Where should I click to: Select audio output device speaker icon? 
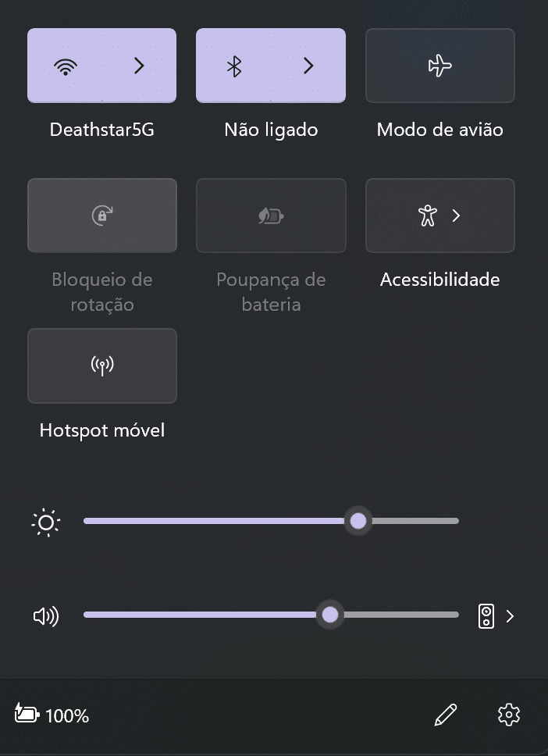tap(486, 616)
